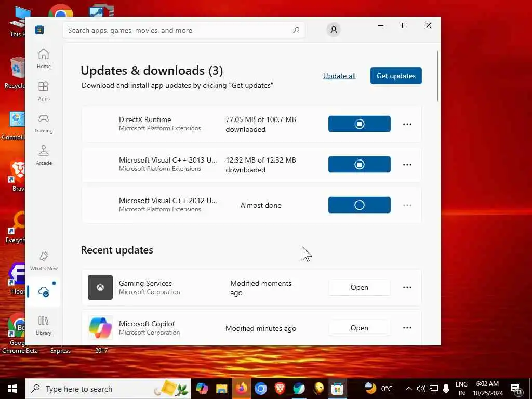Click the Gaming Services name text

pos(145,283)
